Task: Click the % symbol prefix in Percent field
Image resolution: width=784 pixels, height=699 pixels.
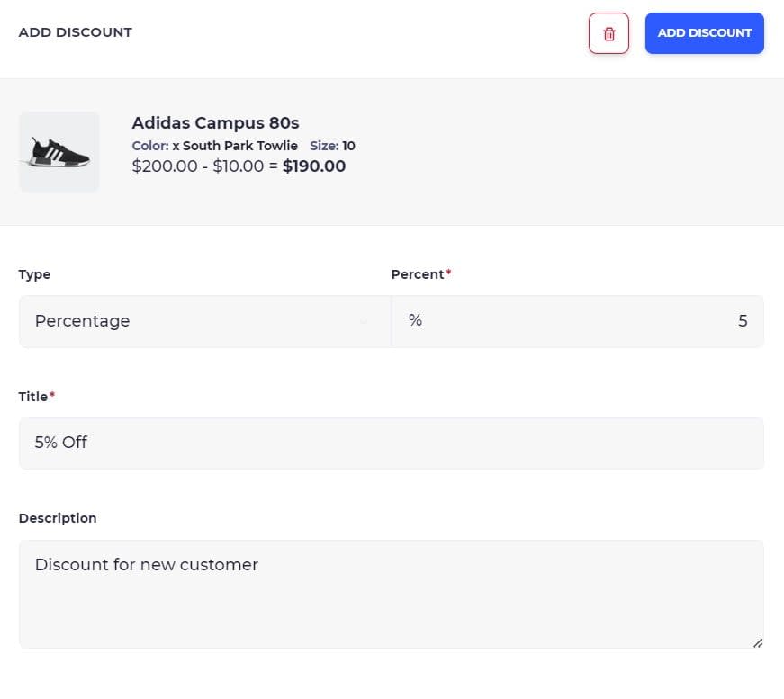Action: (416, 320)
